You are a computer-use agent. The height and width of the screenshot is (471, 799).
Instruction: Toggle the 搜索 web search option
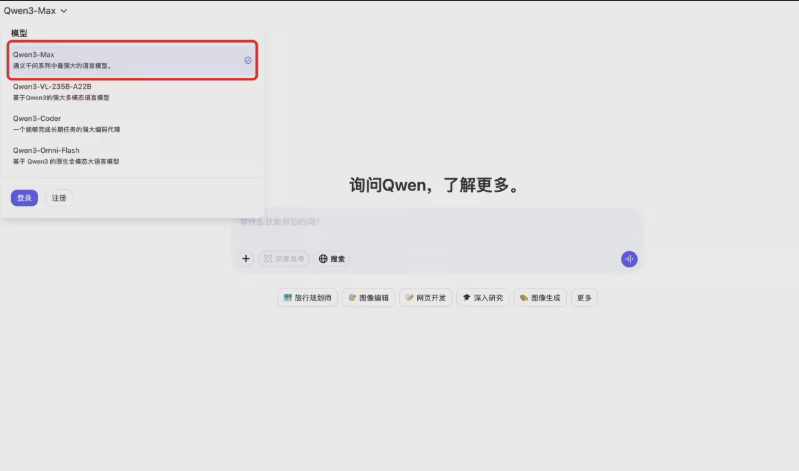click(x=332, y=259)
